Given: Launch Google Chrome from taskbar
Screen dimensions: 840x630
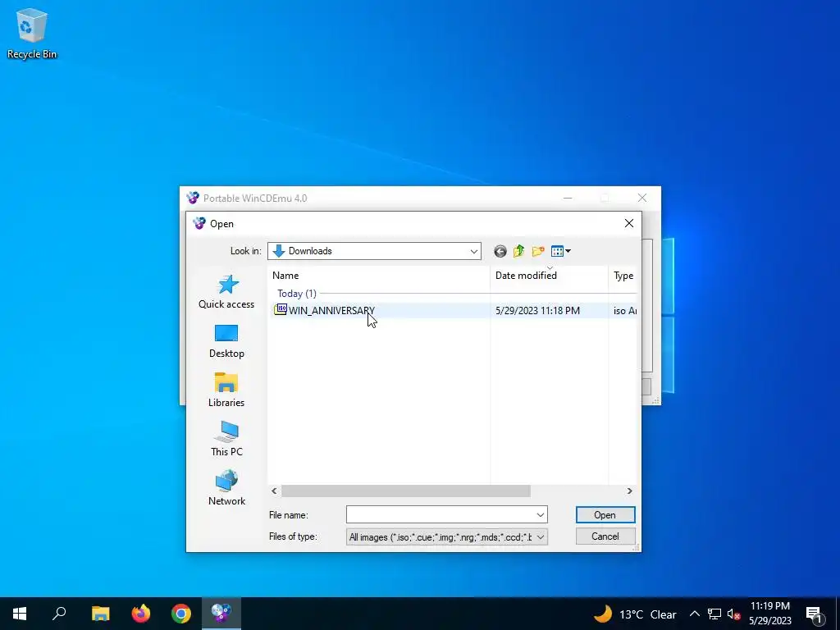Looking at the screenshot, I should (181, 614).
